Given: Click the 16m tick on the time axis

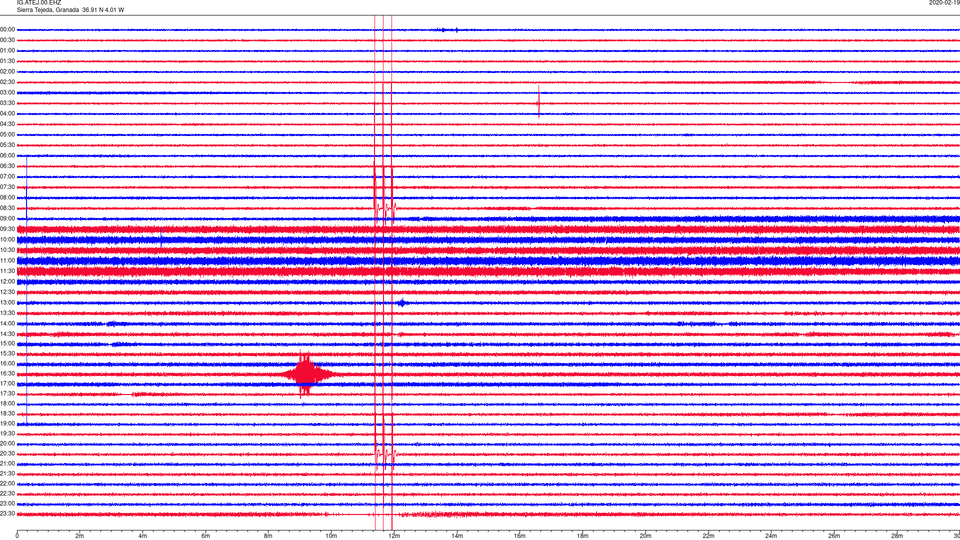Looking at the screenshot, I should [x=520, y=536].
